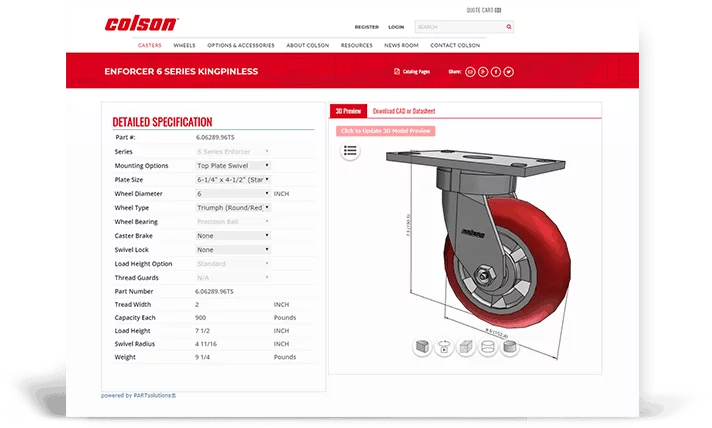Open the Mounting Options dropdown
712x428 pixels.
click(232, 165)
